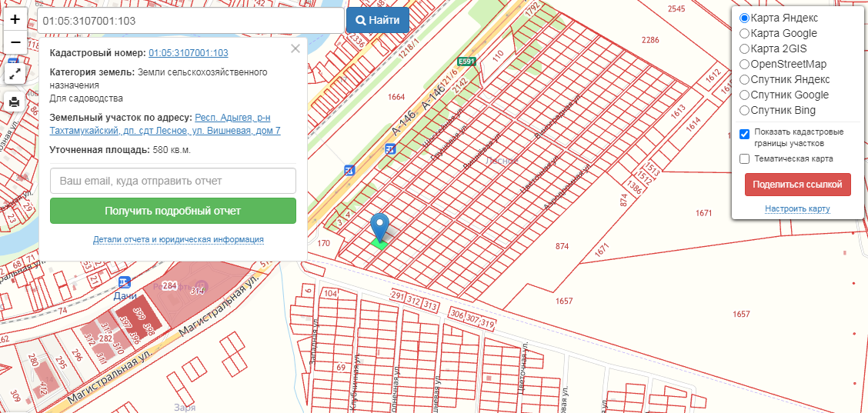The width and height of the screenshot is (868, 413).
Task: Click the bus stop icon near Дачи
Action: pyautogui.click(x=124, y=283)
